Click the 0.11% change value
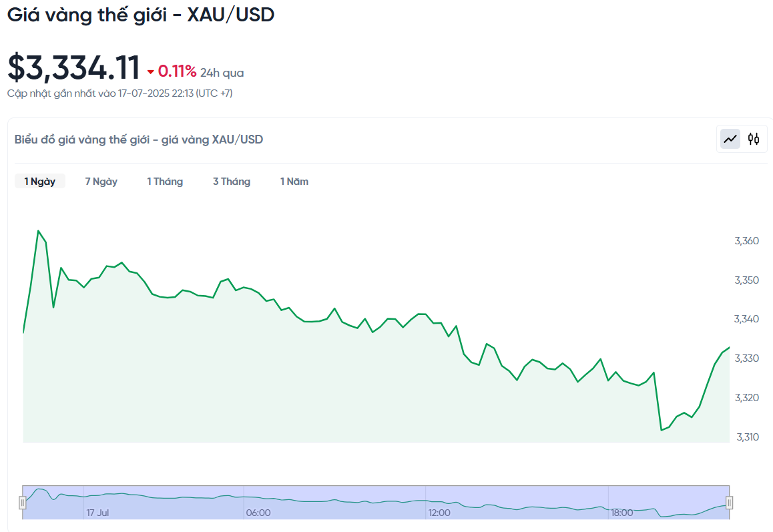Image resolution: width=773 pixels, height=532 pixels. [177, 71]
